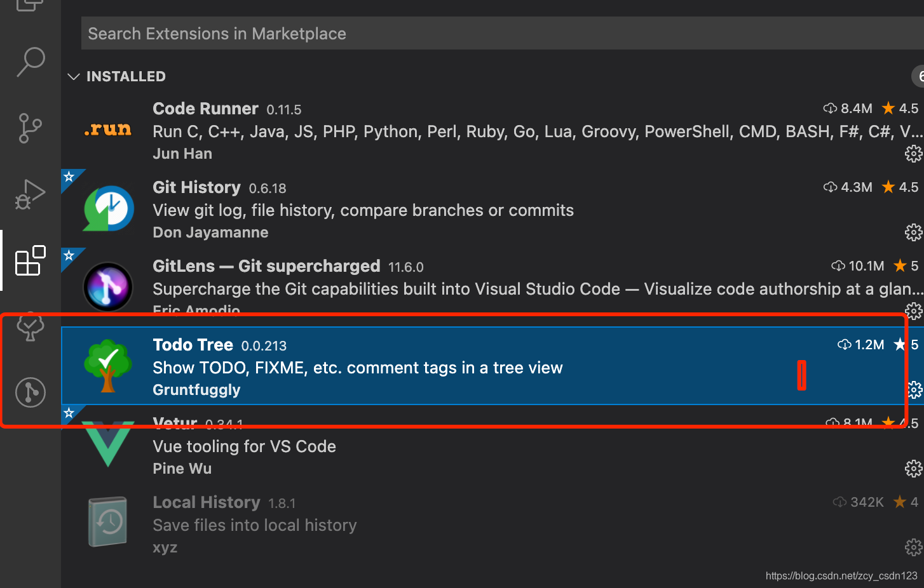Open the Local History extension entry
The width and height of the screenshot is (924, 588).
(207, 503)
